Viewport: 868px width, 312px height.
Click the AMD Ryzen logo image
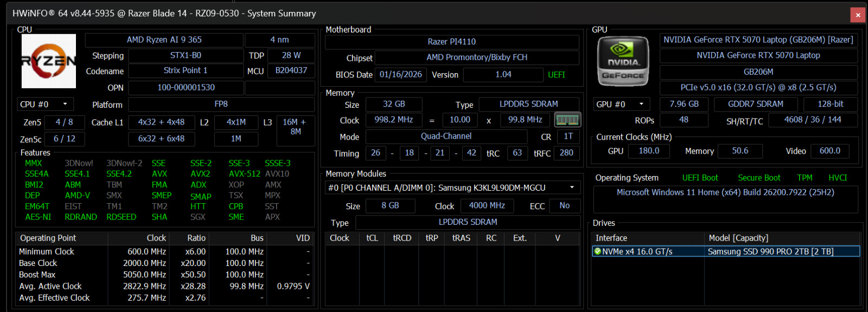49,61
